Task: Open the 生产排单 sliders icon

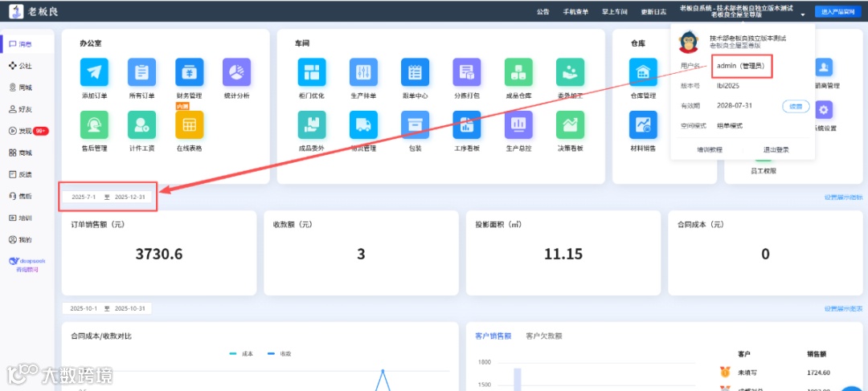Action: (x=364, y=72)
